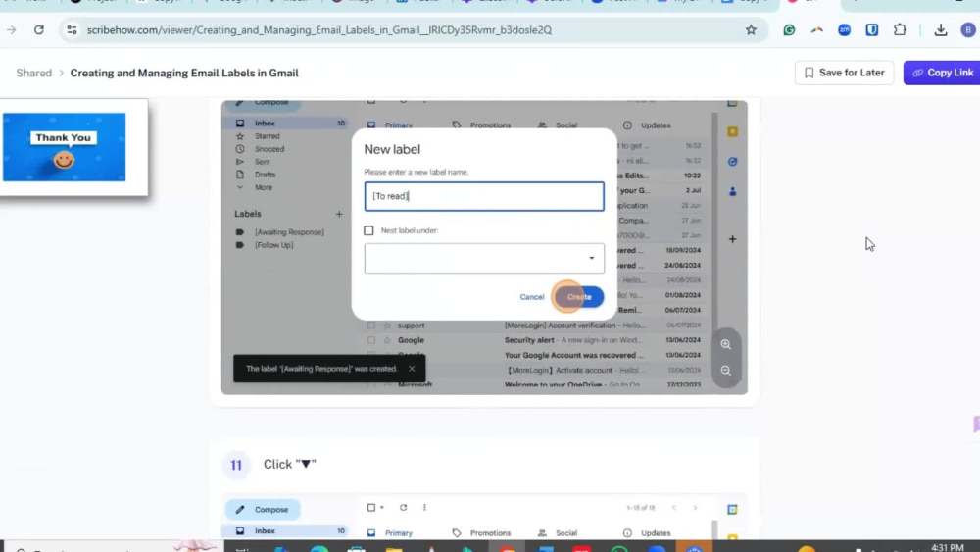This screenshot has height=552, width=980.
Task: Open the Extensions puzzle-piece menu
Action: coord(900,30)
